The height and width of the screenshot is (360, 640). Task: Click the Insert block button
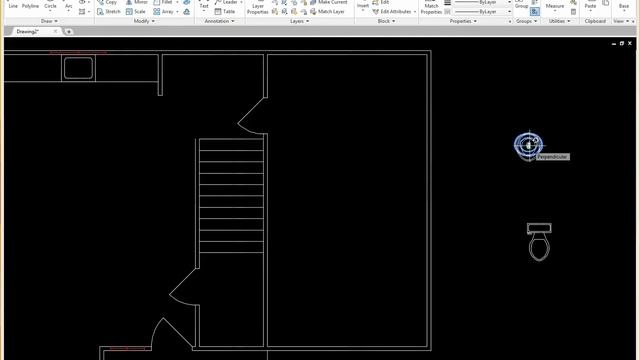pyautogui.click(x=363, y=5)
